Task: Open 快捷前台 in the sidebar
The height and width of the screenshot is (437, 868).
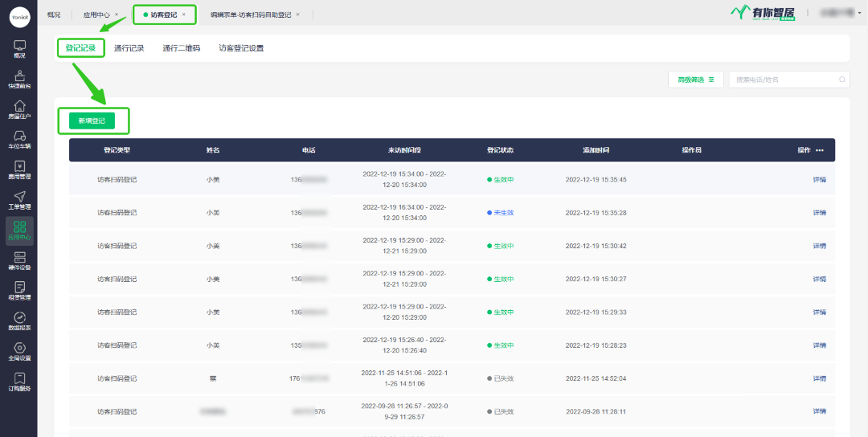Action: 18,79
